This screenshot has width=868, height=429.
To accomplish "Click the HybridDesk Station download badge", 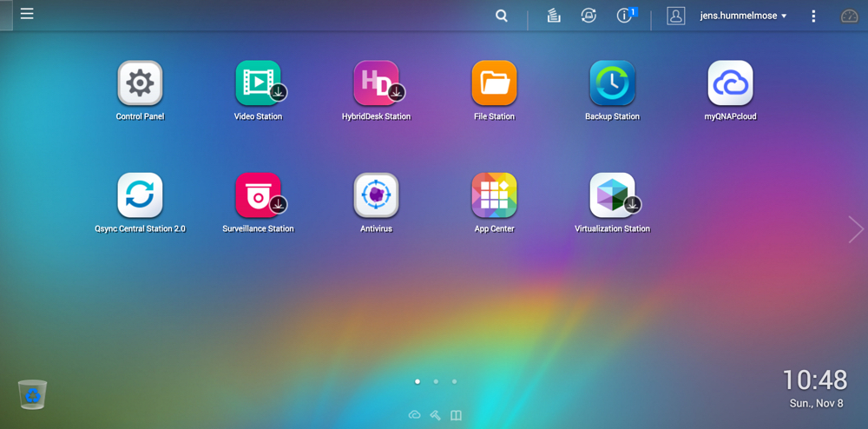I will (397, 92).
